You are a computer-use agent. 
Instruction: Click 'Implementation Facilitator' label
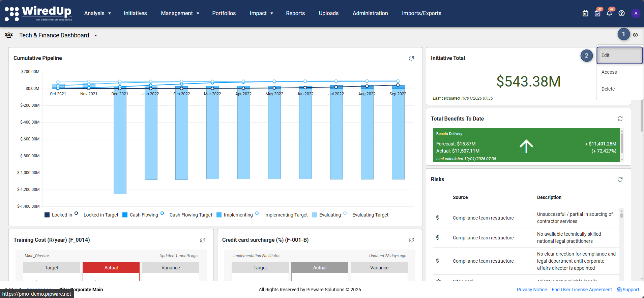click(257, 256)
